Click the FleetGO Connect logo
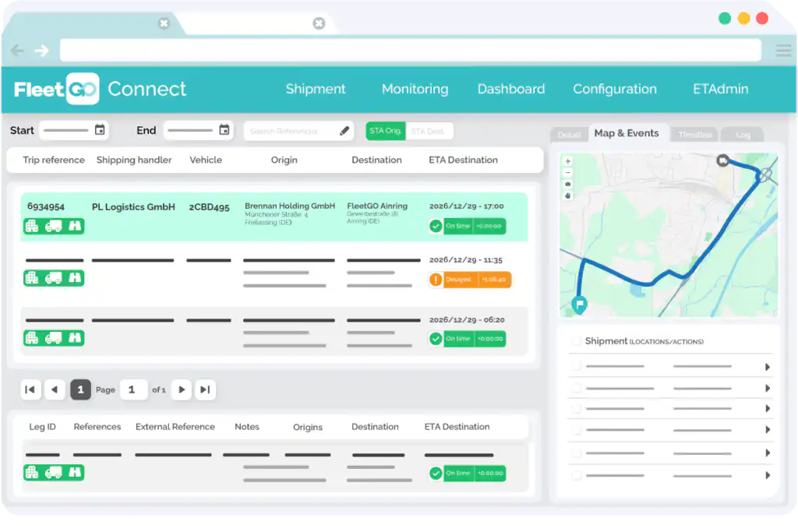798x532 pixels. 101,89
